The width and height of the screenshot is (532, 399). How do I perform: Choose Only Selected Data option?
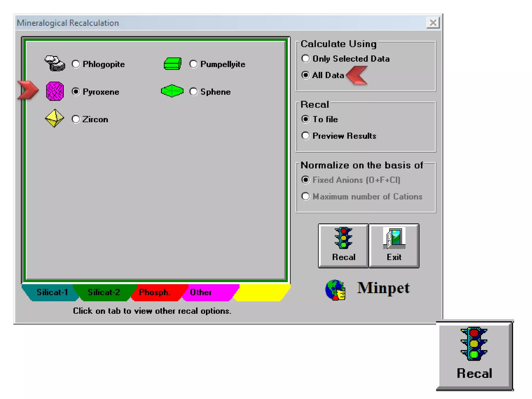305,58
